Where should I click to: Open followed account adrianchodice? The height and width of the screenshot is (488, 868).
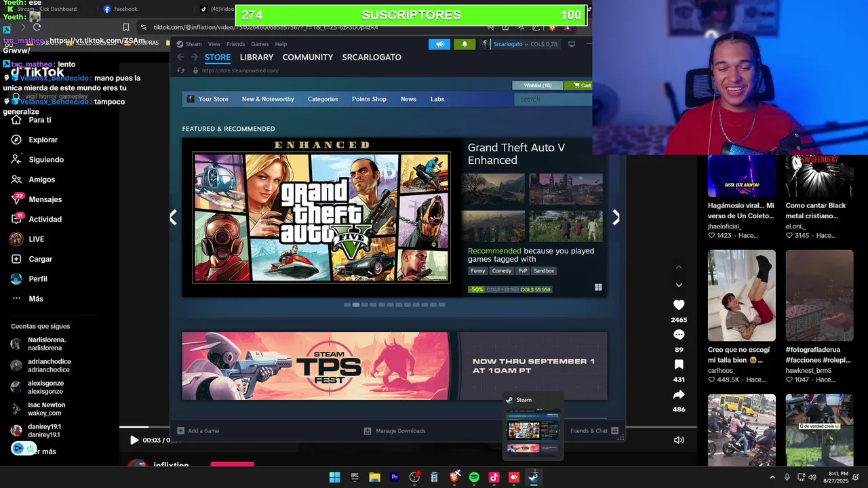[40, 365]
